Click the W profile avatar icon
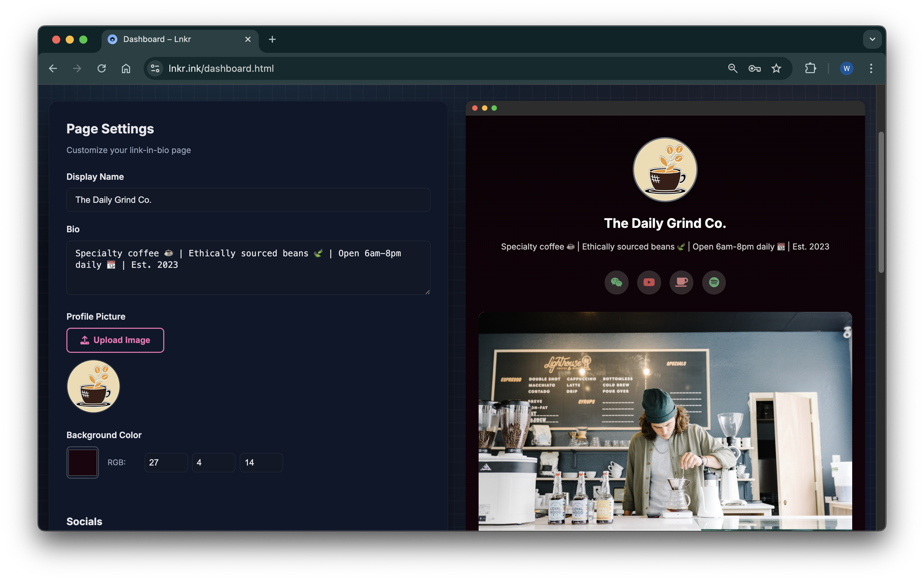The height and width of the screenshot is (581, 924). tap(846, 68)
